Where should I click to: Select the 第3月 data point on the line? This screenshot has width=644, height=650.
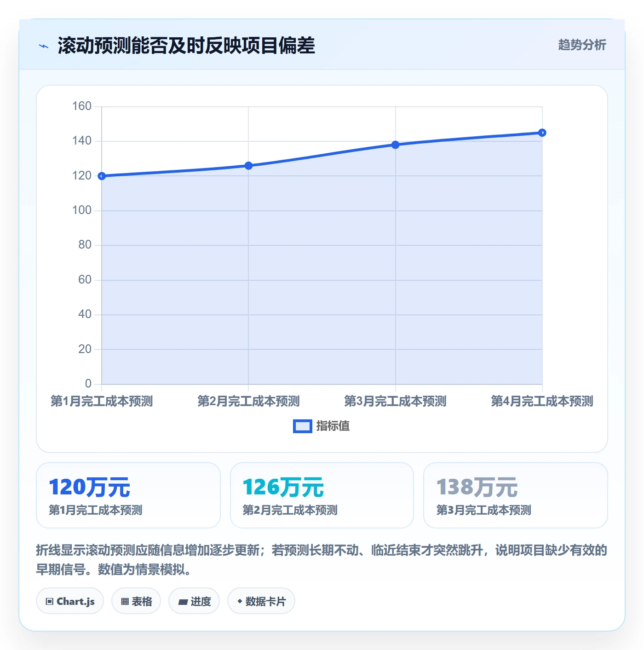click(x=396, y=145)
